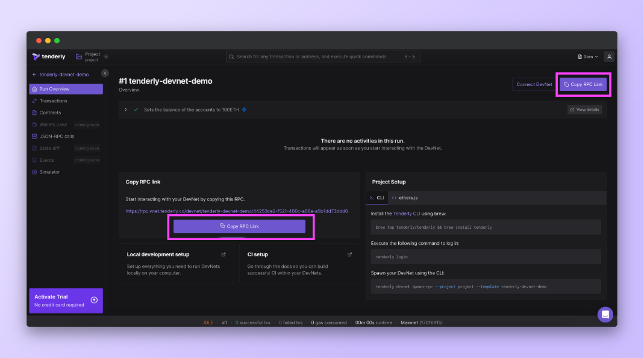Click the View details button

[584, 110]
